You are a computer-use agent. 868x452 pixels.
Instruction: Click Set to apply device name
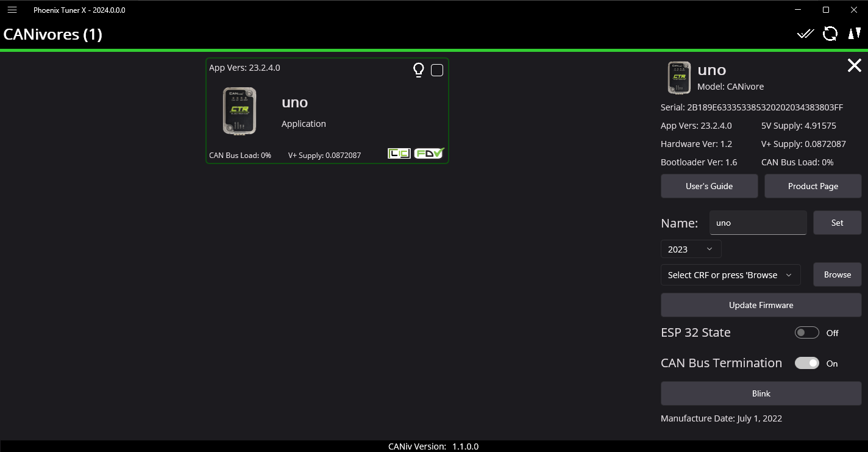pyautogui.click(x=838, y=223)
